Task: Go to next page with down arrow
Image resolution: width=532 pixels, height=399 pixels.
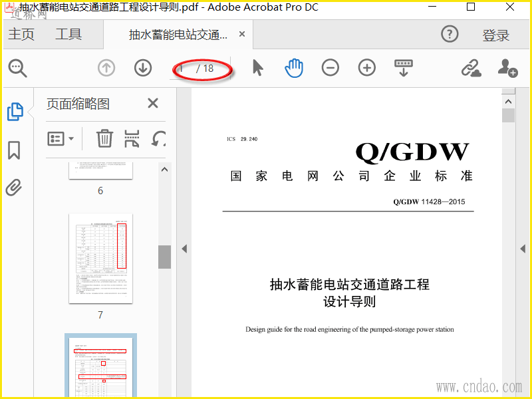Action: click(143, 68)
